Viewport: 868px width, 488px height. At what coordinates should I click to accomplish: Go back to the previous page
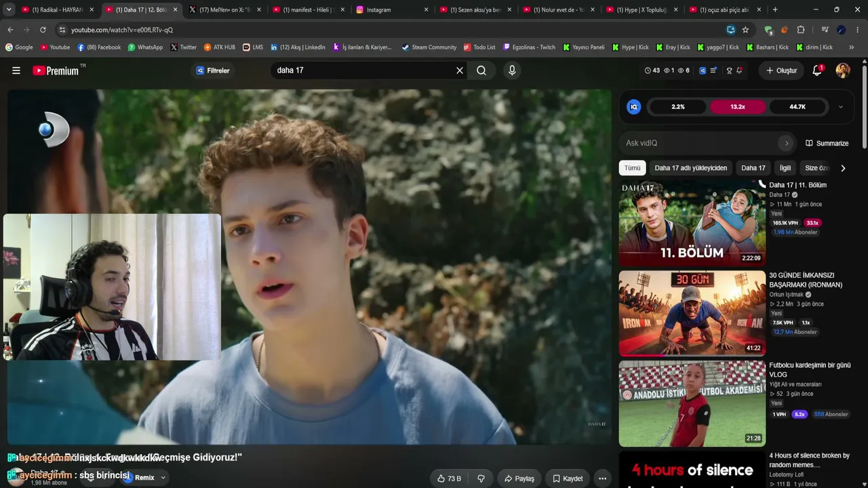click(x=10, y=30)
